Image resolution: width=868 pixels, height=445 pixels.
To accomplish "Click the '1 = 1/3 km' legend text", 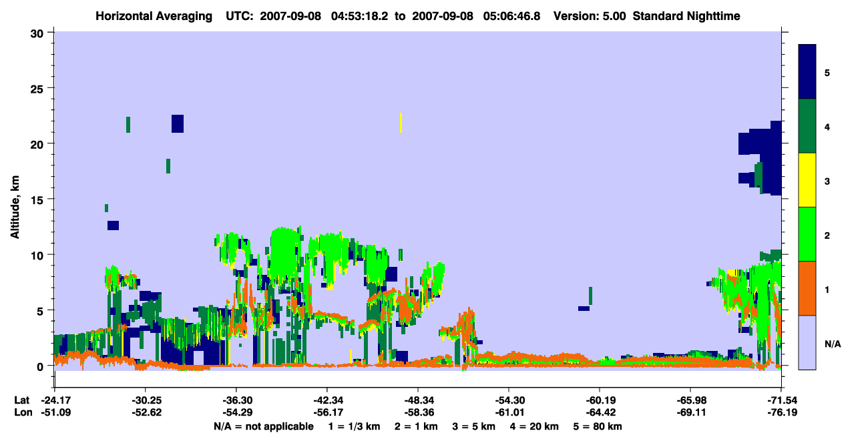I will coord(355,426).
